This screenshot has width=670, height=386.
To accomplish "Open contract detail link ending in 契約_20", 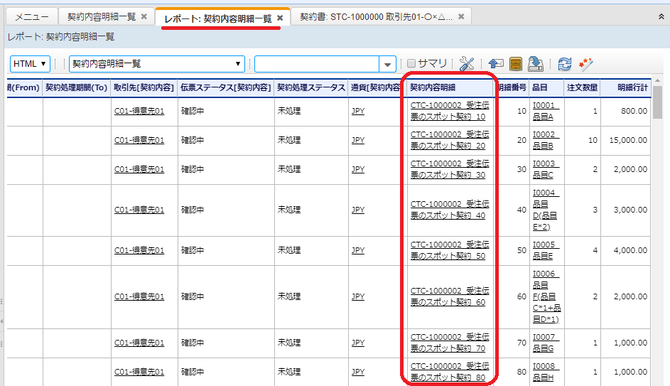I will click(450, 140).
